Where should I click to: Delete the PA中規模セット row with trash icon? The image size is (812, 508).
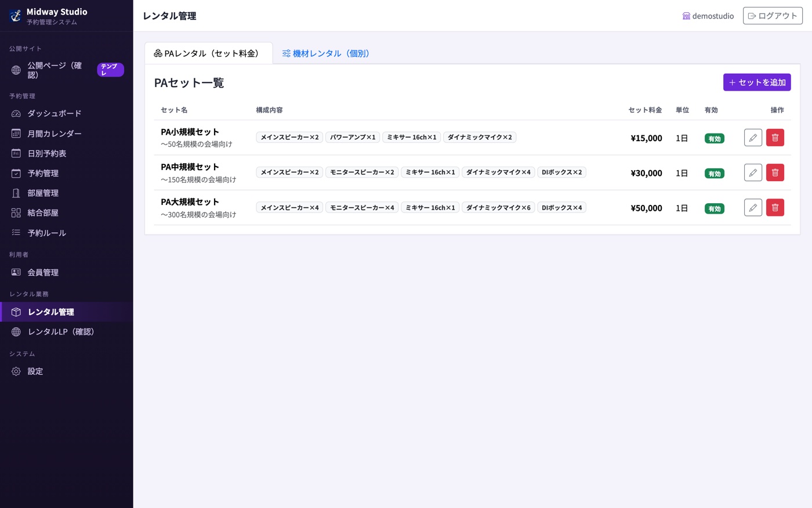(775, 172)
